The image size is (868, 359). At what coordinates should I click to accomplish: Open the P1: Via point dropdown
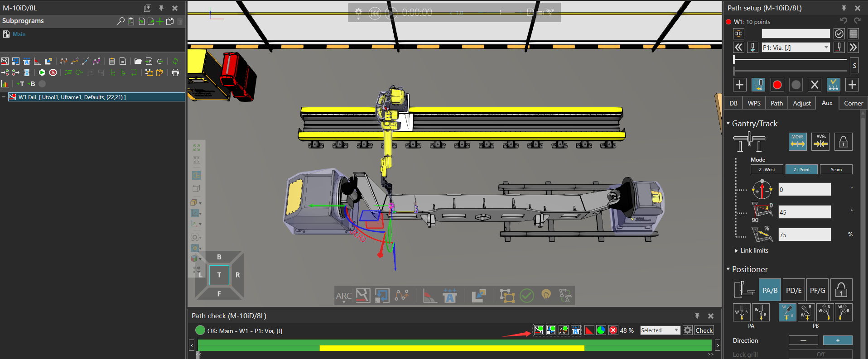pyautogui.click(x=826, y=48)
